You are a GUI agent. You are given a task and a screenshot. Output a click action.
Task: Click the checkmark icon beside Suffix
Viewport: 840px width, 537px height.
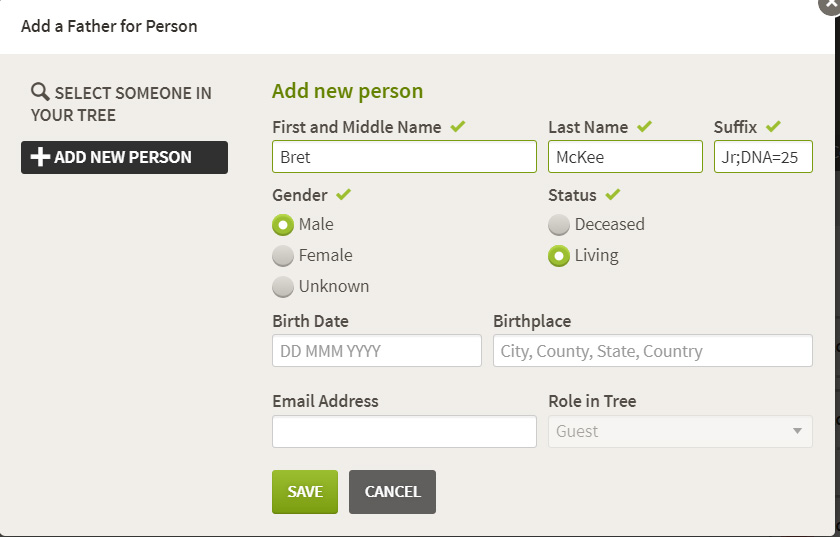pos(773,126)
